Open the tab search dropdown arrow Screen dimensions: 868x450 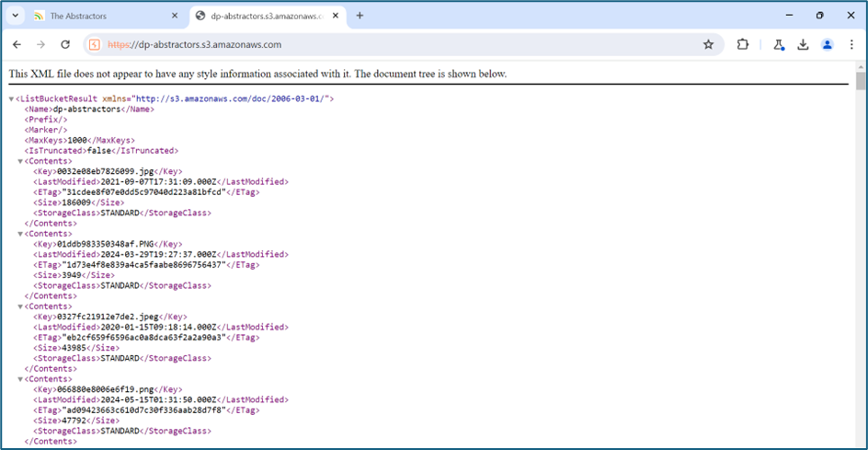point(16,16)
